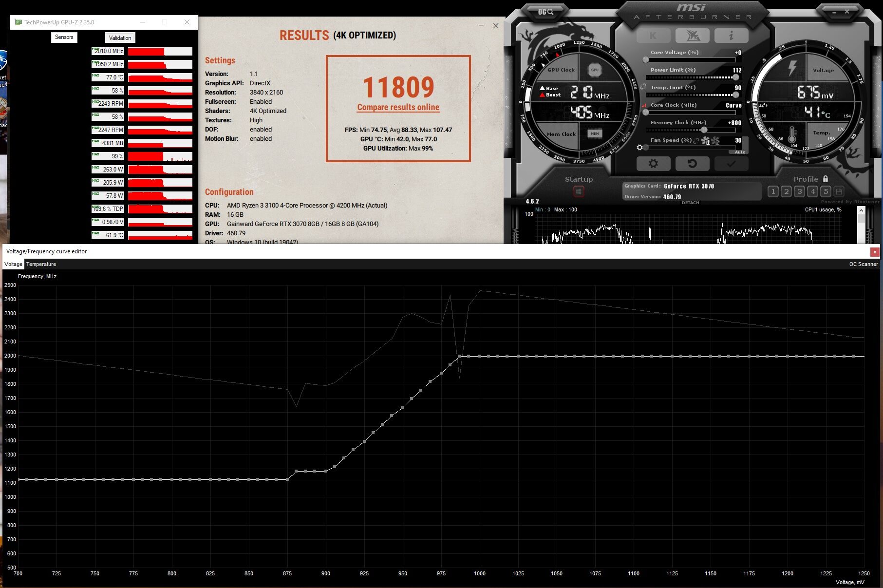
Task: Toggle fan 1 selector icon
Action: [706, 141]
